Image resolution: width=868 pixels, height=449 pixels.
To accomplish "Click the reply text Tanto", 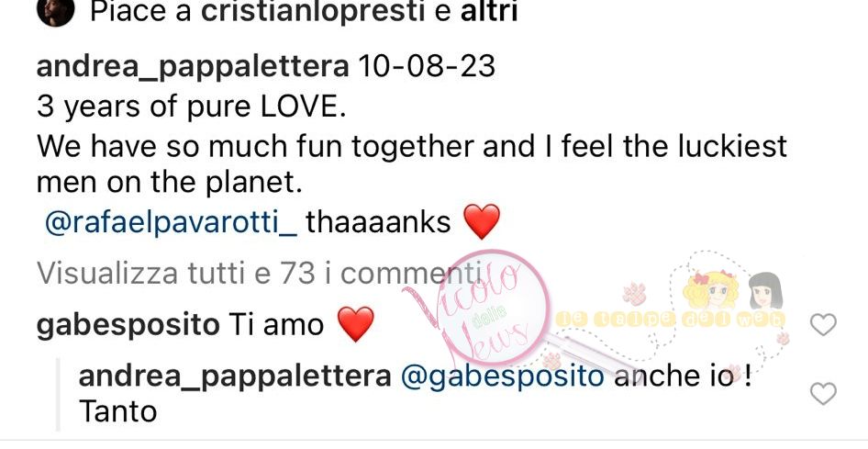I will [118, 412].
